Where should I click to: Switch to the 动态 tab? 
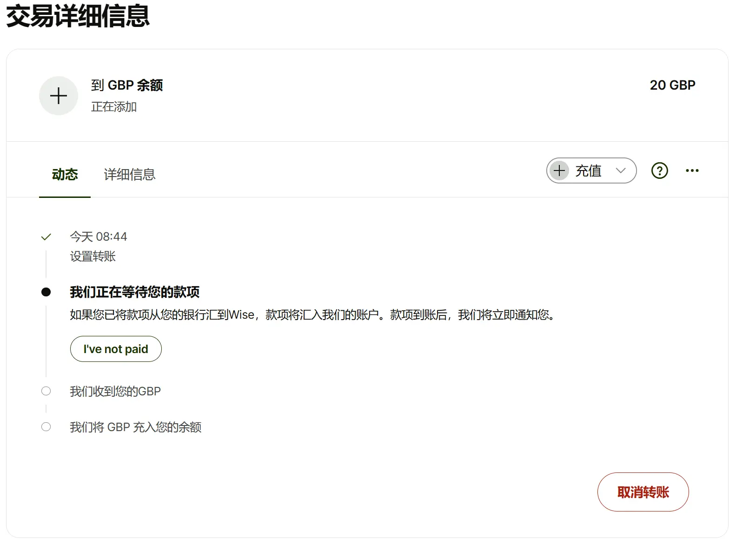coord(65,175)
